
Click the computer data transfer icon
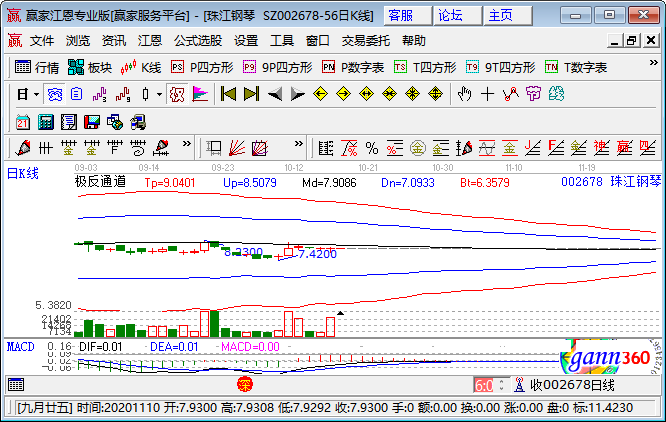[138, 122]
